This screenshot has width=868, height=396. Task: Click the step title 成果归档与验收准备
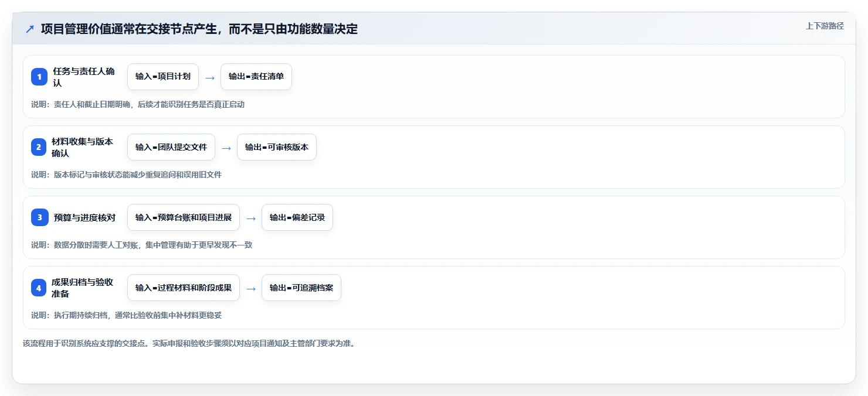[x=83, y=288]
